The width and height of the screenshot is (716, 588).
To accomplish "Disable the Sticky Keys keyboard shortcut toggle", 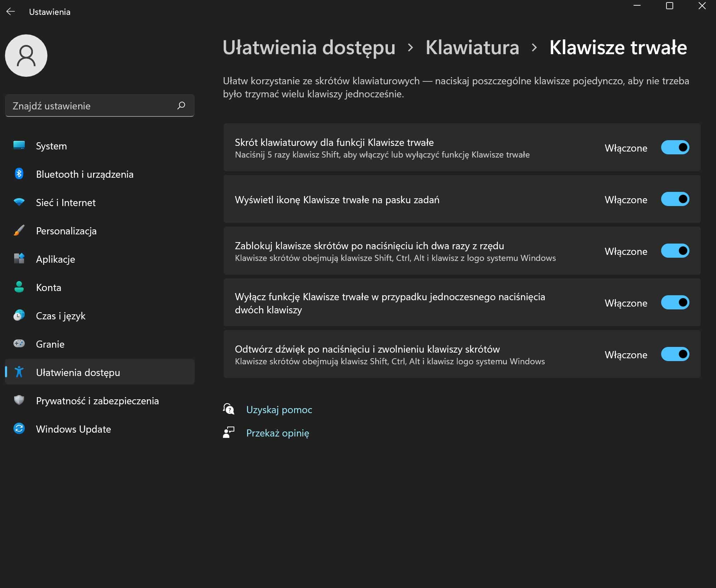I will click(675, 148).
